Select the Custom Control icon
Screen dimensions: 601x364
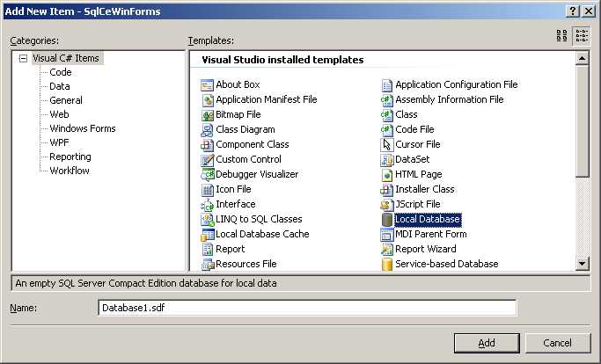tap(207, 159)
